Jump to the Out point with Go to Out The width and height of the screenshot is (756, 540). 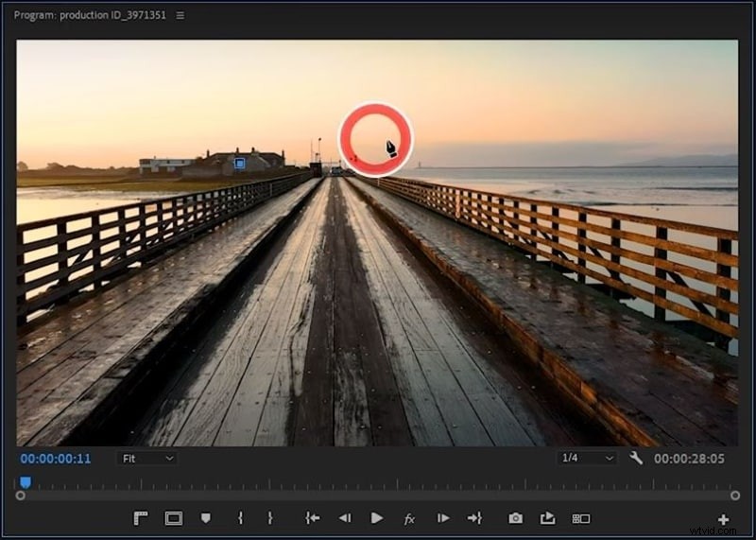coord(475,518)
